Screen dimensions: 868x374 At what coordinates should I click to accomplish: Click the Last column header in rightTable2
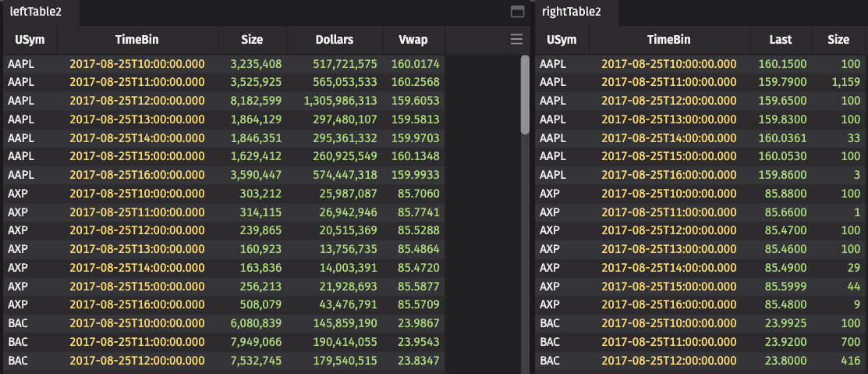(780, 39)
